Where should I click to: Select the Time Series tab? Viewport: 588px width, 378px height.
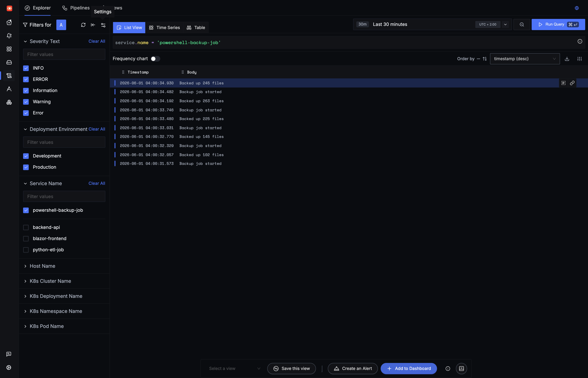click(x=164, y=27)
